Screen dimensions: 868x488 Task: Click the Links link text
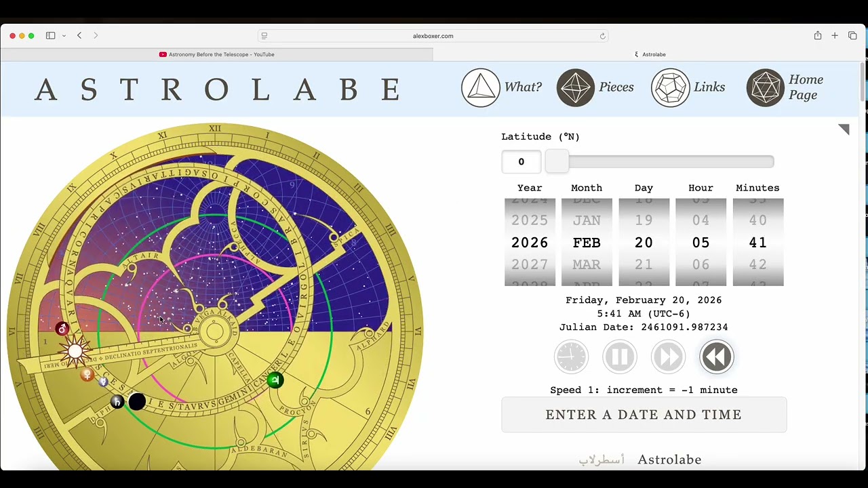[x=709, y=87]
